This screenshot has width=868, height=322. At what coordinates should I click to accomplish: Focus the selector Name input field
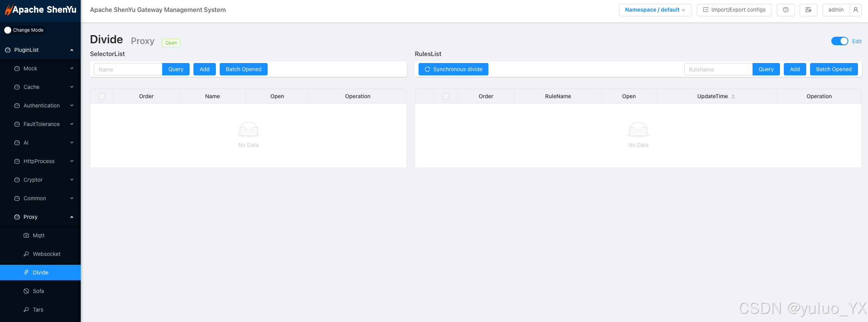[x=128, y=69]
